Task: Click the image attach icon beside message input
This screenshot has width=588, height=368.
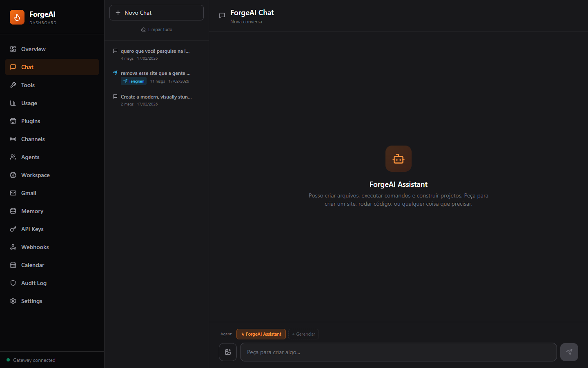Action: coord(228,352)
